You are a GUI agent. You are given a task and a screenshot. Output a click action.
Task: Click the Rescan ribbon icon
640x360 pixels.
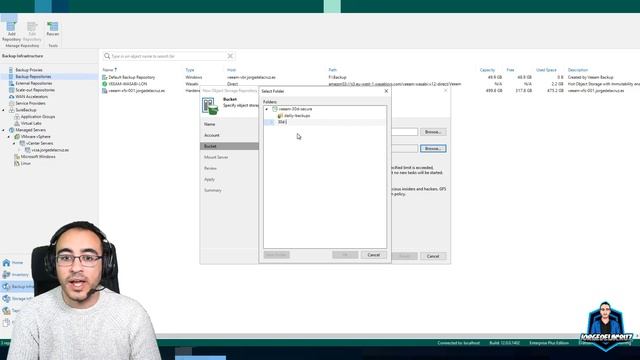tap(53, 27)
